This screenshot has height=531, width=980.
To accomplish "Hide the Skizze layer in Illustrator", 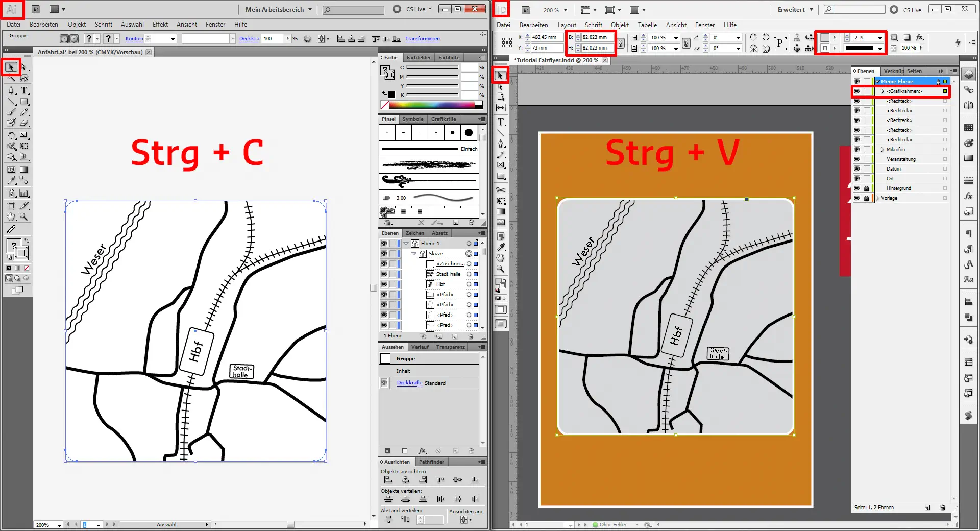I will tap(383, 253).
